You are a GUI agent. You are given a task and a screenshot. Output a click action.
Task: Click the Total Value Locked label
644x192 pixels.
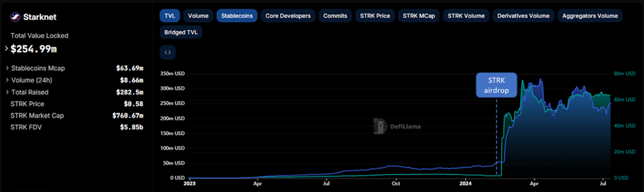(39, 36)
